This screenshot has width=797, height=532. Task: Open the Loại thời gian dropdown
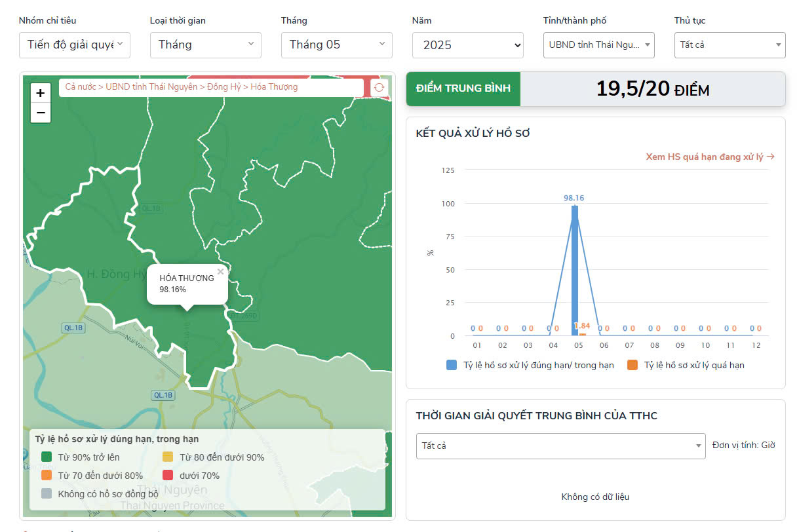point(206,45)
